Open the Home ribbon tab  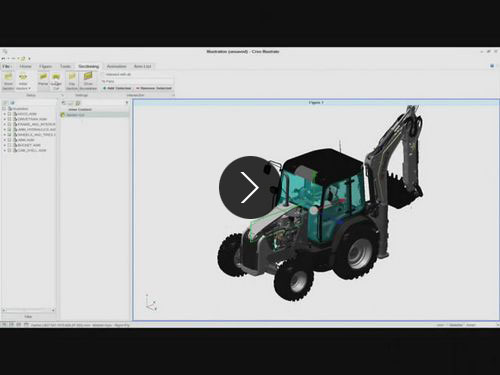point(25,66)
